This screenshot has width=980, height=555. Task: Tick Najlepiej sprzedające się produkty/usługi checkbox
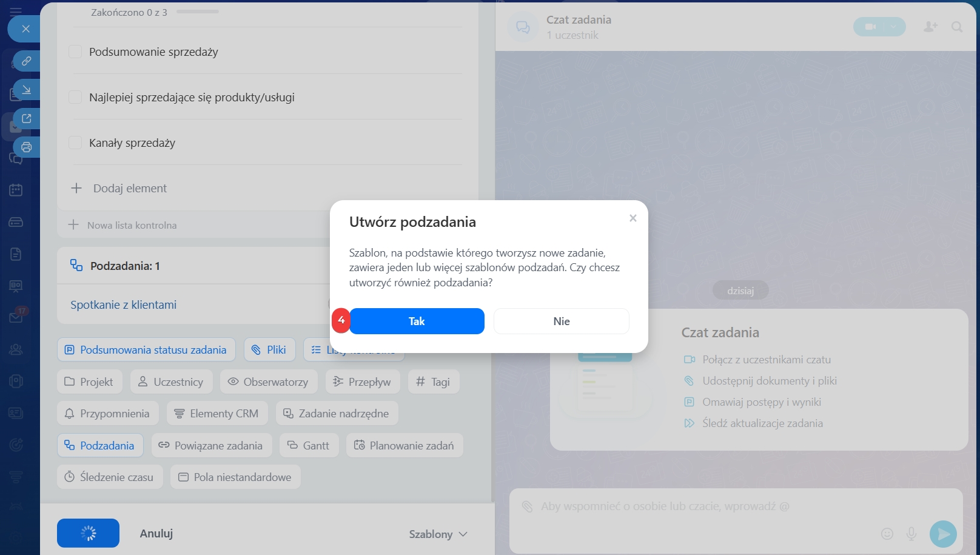pos(75,98)
